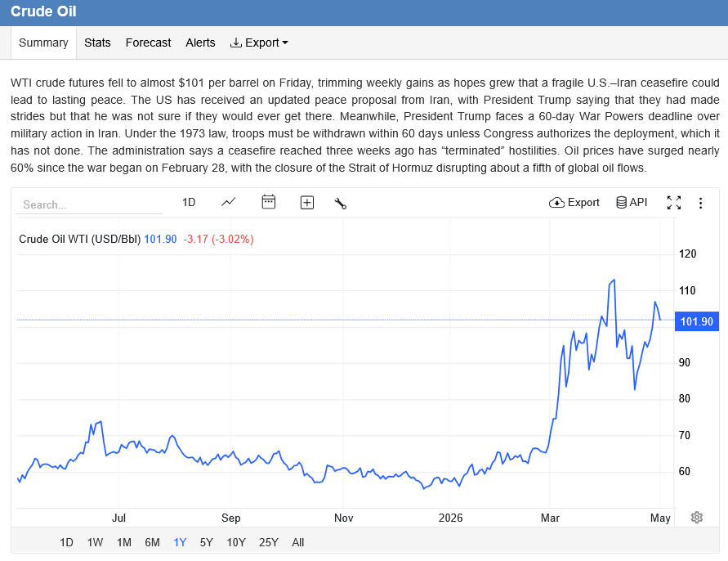Open the 1D interval selector

(189, 202)
